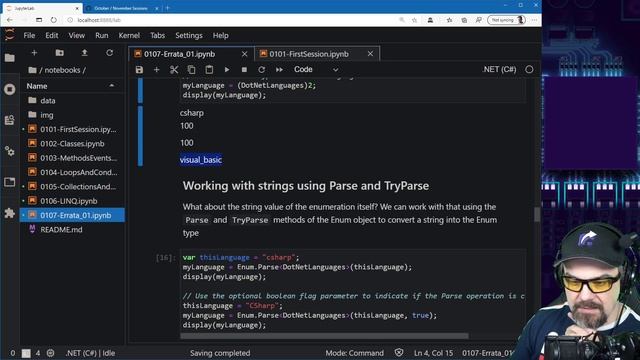Upload files with the upload icon

tap(84, 53)
